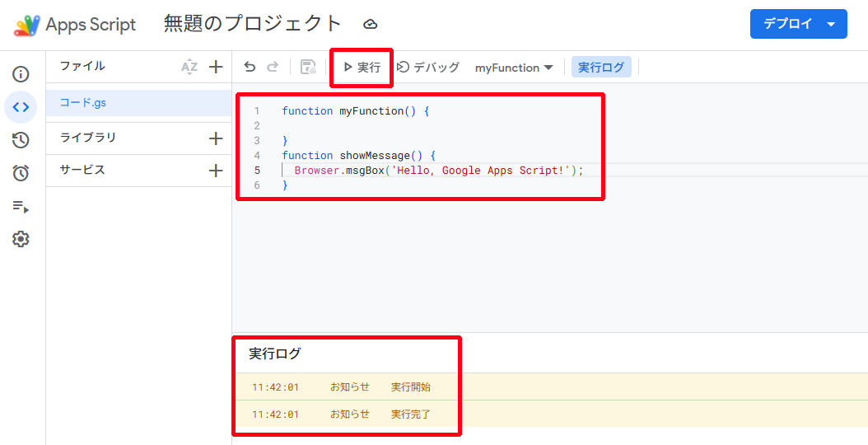Open the myFunction function selector dropdown
The image size is (868, 445).
pos(514,68)
